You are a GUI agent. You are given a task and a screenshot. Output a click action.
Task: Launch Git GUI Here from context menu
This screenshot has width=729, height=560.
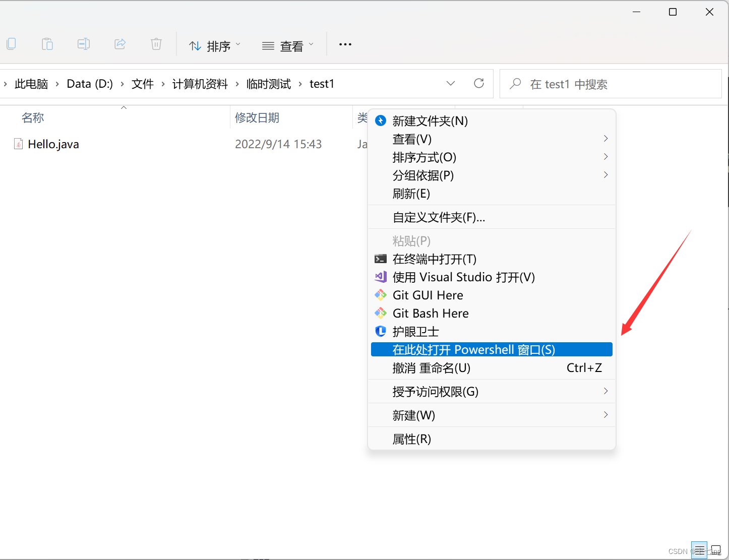pos(428,295)
